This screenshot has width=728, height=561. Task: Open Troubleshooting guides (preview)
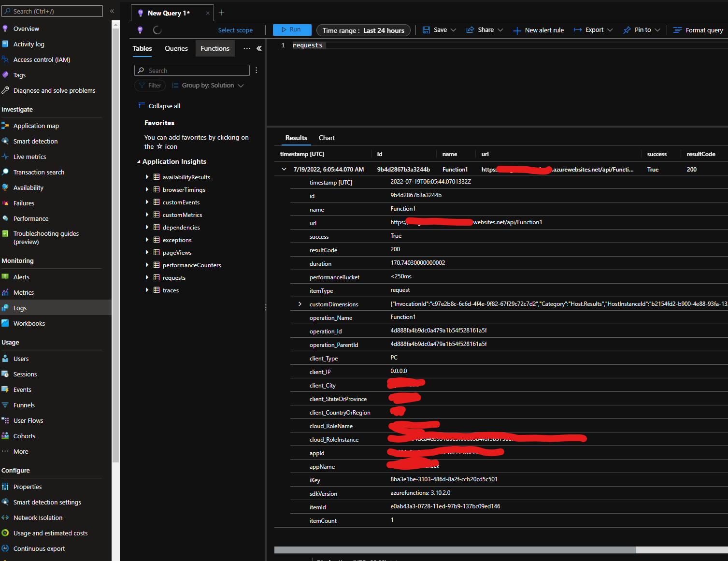click(46, 238)
